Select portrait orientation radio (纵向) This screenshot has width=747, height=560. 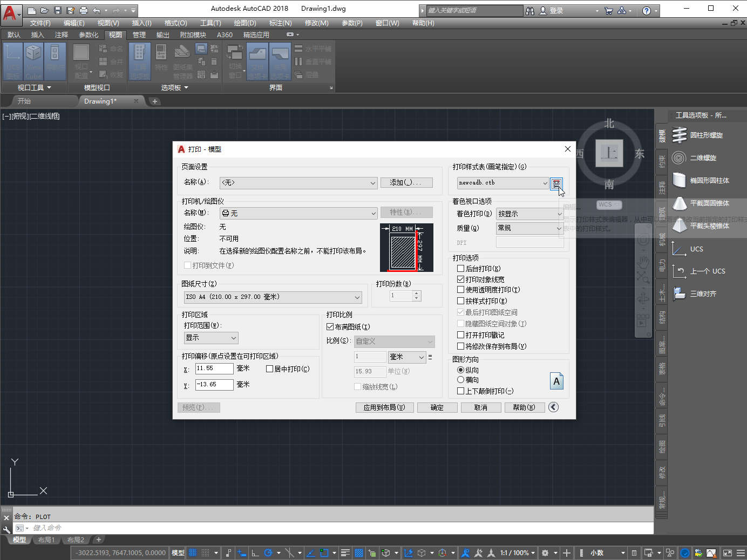tap(460, 370)
